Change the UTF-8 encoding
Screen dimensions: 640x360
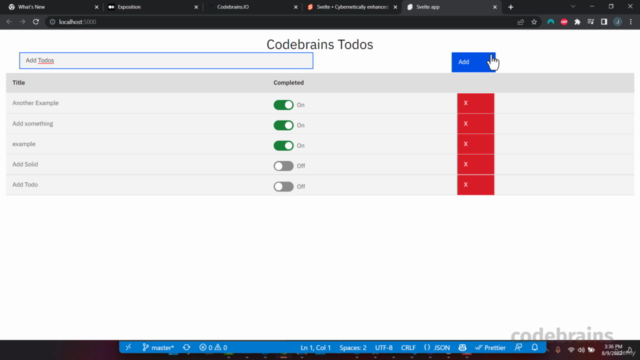coord(384,348)
